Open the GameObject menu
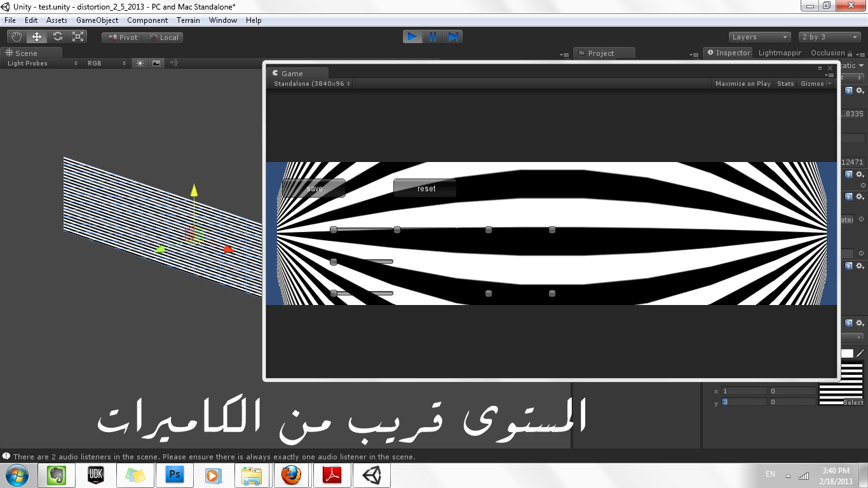868x488 pixels. (97, 20)
